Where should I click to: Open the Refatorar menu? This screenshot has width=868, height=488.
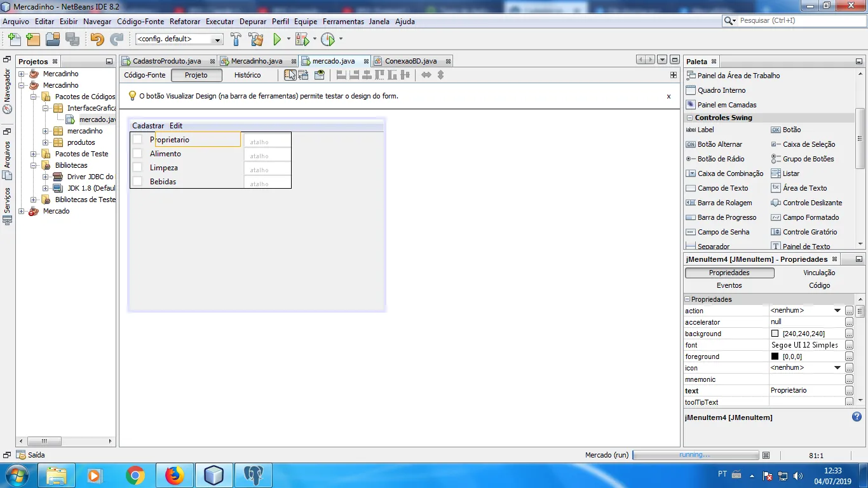click(x=185, y=21)
